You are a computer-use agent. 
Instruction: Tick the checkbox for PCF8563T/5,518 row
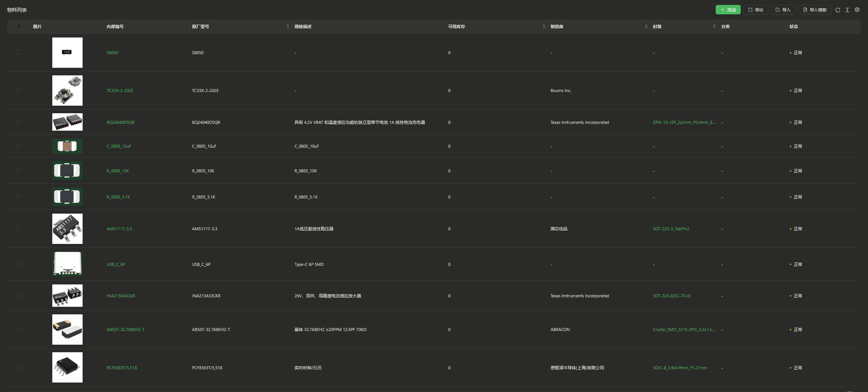pos(19,368)
